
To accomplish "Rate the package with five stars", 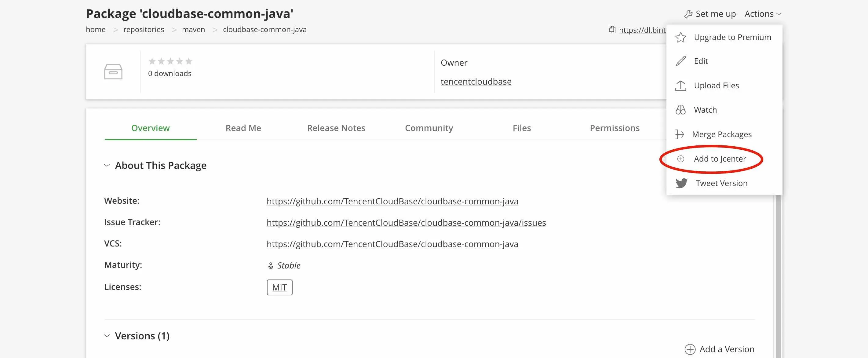I will pyautogui.click(x=189, y=61).
